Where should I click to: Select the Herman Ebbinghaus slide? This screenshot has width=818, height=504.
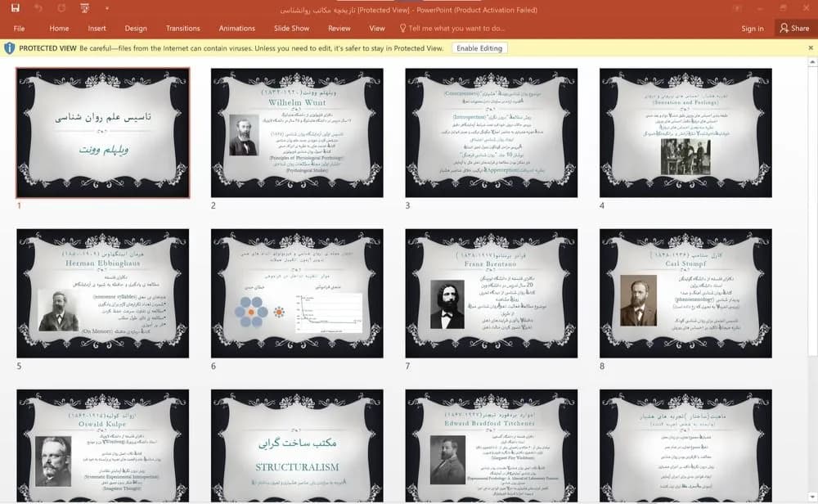[x=103, y=293]
